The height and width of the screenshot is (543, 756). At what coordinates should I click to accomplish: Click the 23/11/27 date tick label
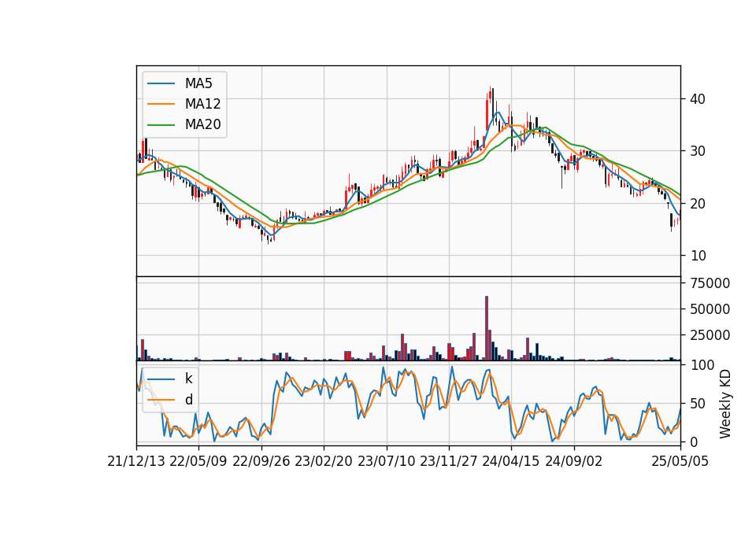point(449,462)
